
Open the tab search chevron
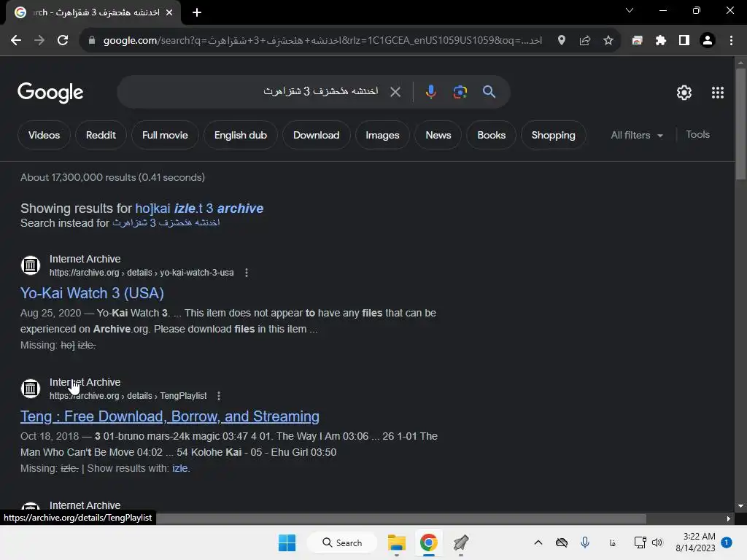[x=630, y=10]
